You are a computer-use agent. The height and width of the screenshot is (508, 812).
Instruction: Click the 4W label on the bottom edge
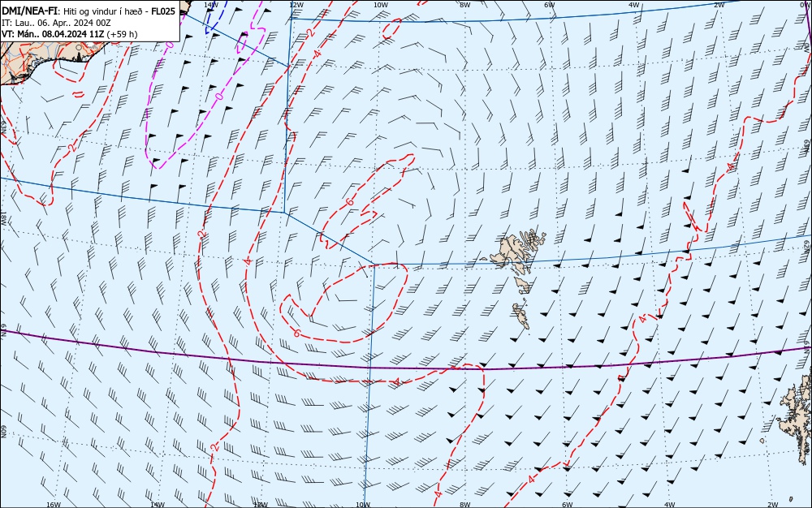tap(669, 505)
